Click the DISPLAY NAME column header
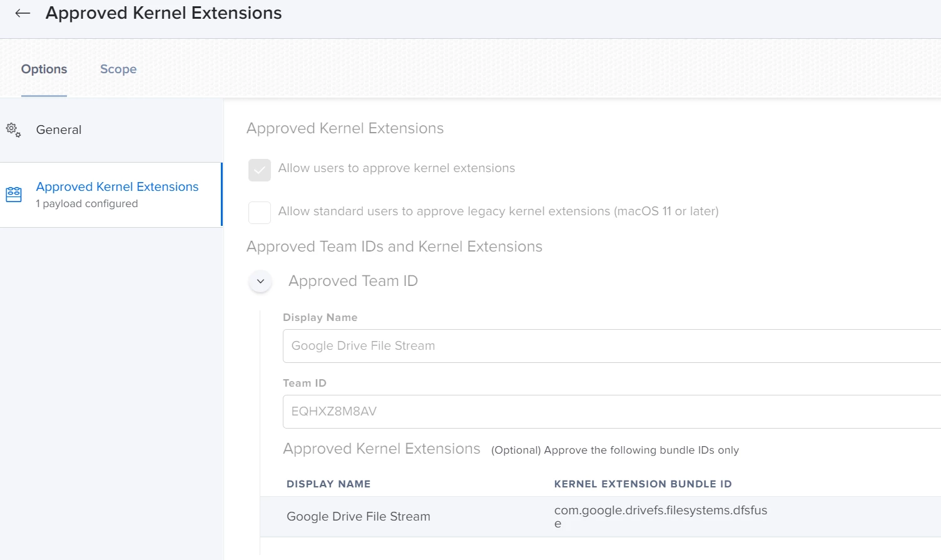941x560 pixels. [x=328, y=484]
